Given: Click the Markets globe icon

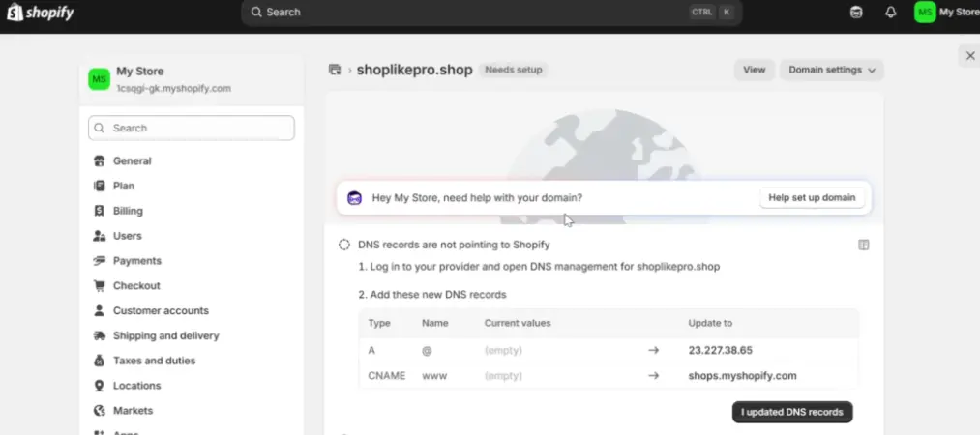Looking at the screenshot, I should [x=99, y=411].
